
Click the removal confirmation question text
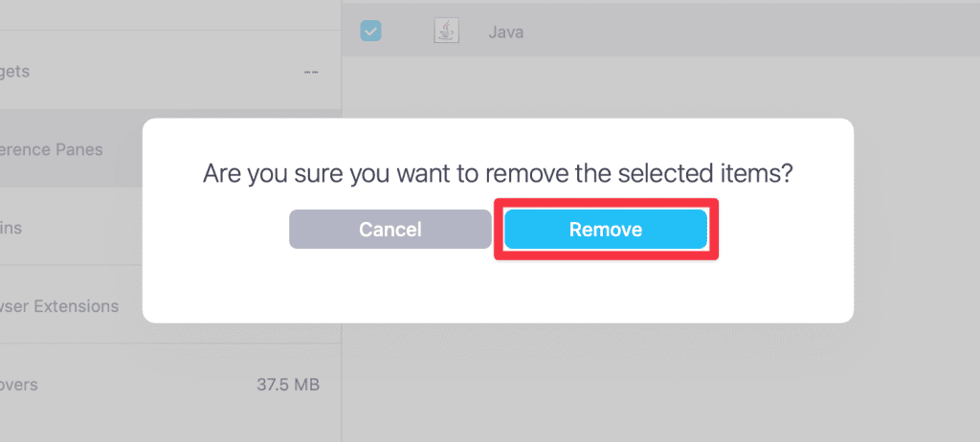(x=498, y=174)
